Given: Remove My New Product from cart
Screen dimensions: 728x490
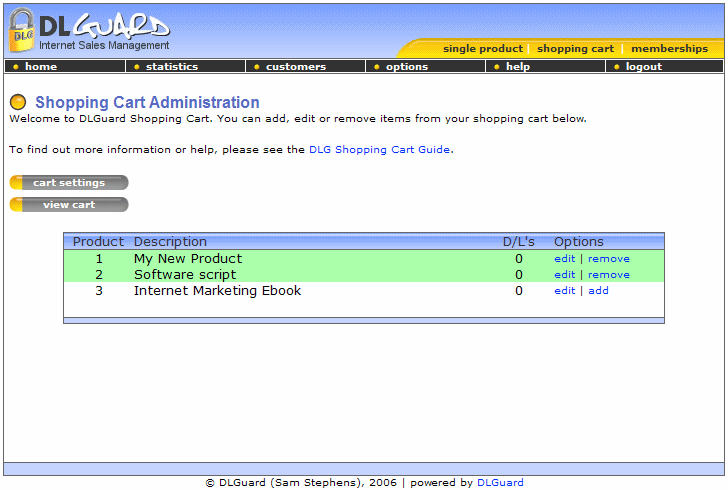Looking at the screenshot, I should tap(608, 259).
